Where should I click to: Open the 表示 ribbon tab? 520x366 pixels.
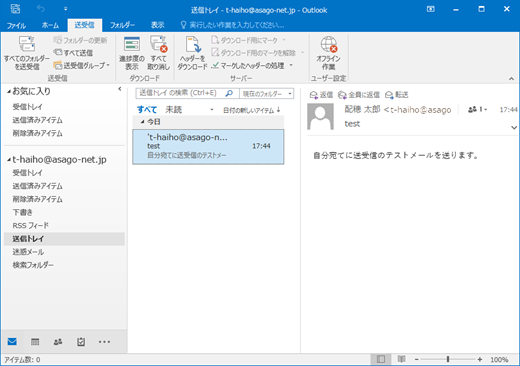(x=157, y=25)
